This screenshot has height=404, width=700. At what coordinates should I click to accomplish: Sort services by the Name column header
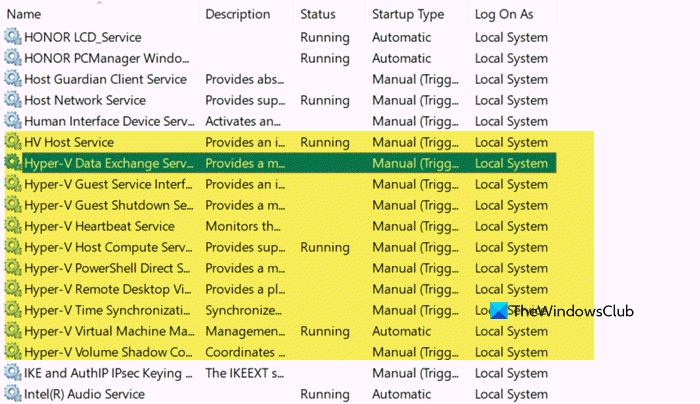24,14
